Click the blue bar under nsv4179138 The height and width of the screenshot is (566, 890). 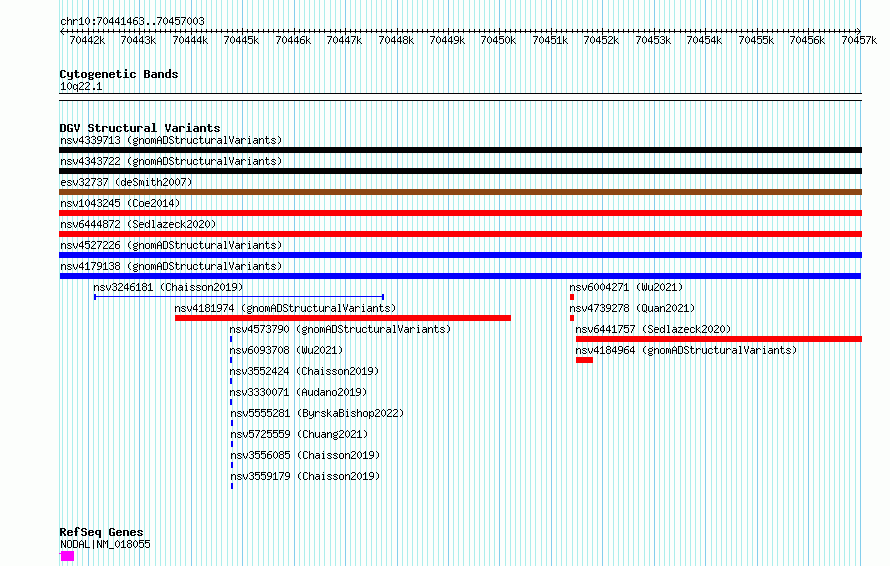[x=460, y=276]
